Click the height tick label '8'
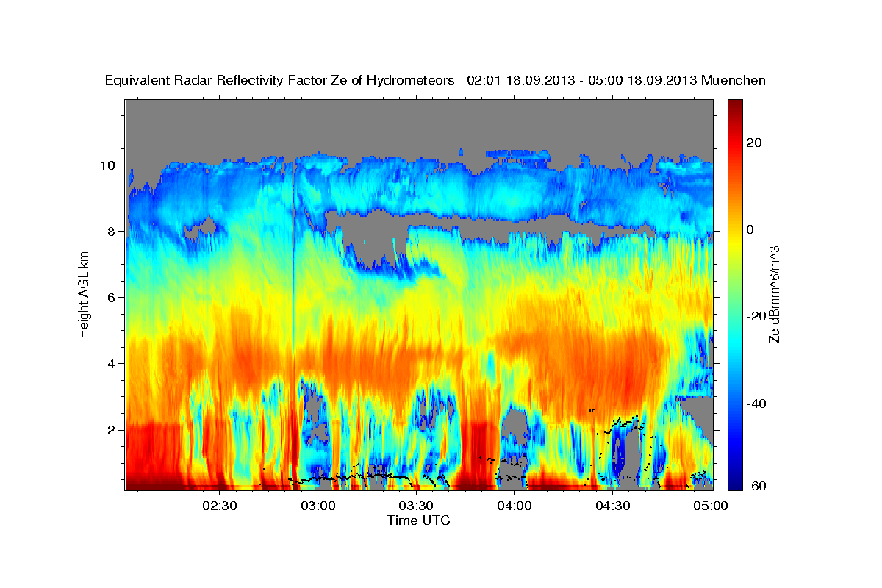Viewport: 882px width, 588px height. click(x=110, y=231)
